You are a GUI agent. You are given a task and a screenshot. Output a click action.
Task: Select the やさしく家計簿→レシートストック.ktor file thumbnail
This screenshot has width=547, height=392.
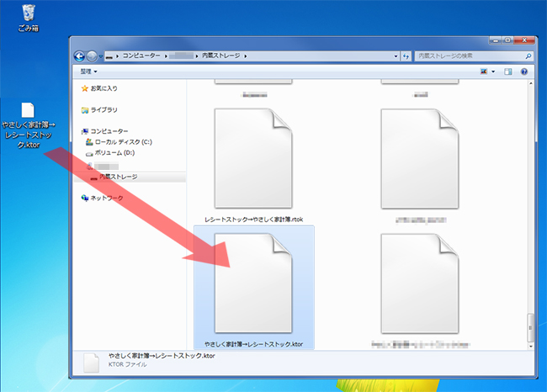(253, 283)
